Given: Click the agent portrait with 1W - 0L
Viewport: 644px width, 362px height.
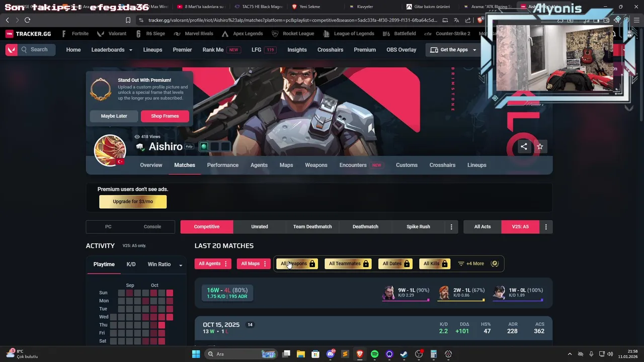Looking at the screenshot, I should (x=499, y=293).
